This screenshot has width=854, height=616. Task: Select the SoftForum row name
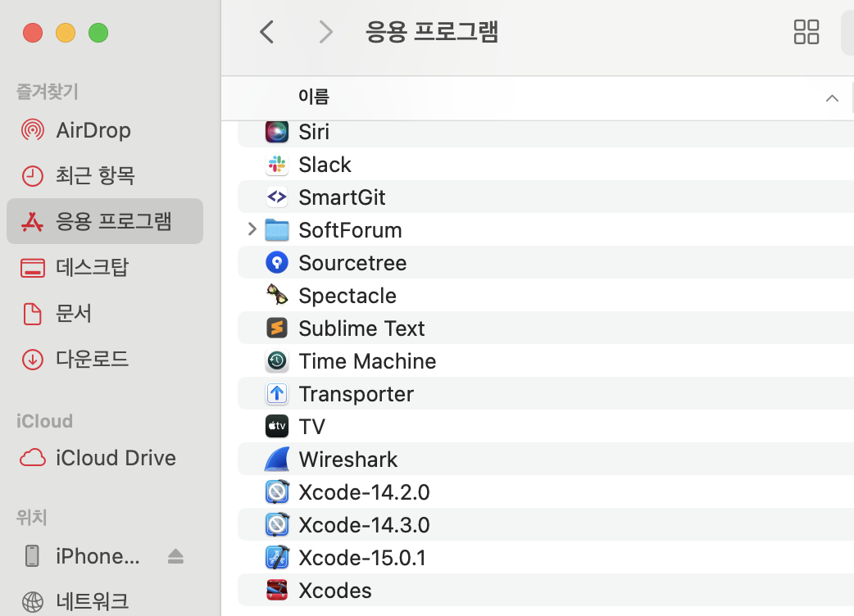(x=350, y=230)
